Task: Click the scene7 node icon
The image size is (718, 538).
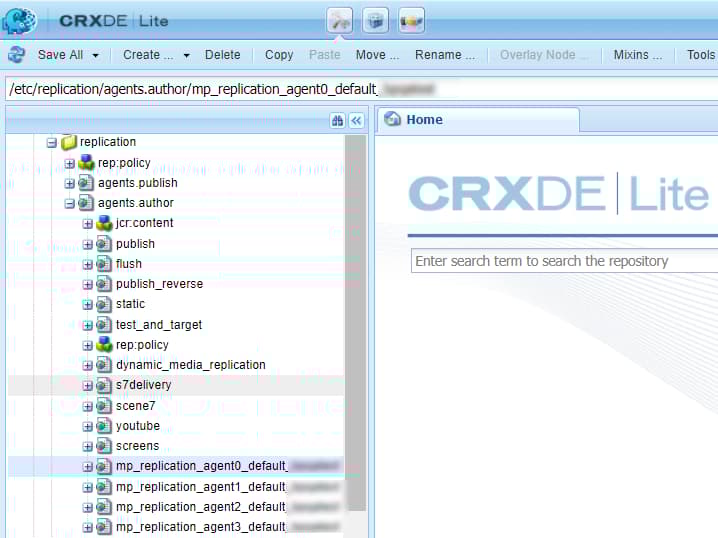Action: point(104,406)
